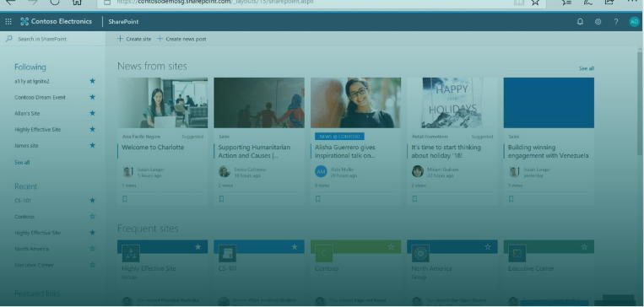Unfollow James site star
This screenshot has height=307, width=644.
[92, 145]
